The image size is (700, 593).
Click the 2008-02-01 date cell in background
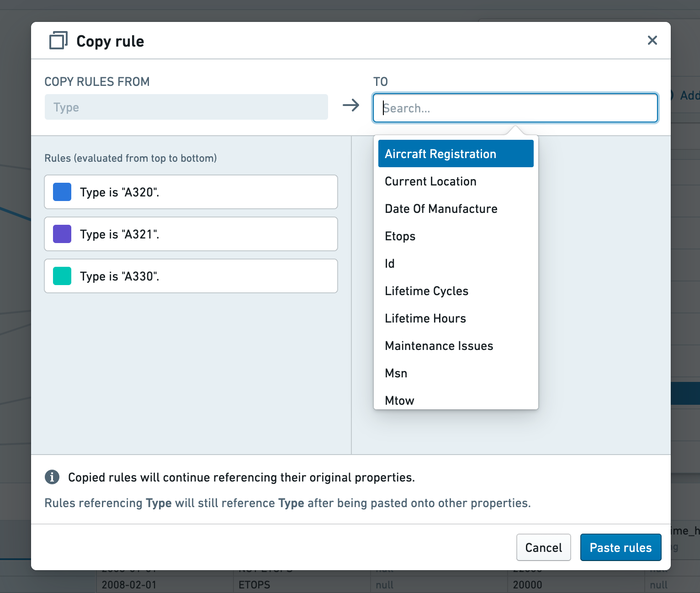pyautogui.click(x=129, y=585)
